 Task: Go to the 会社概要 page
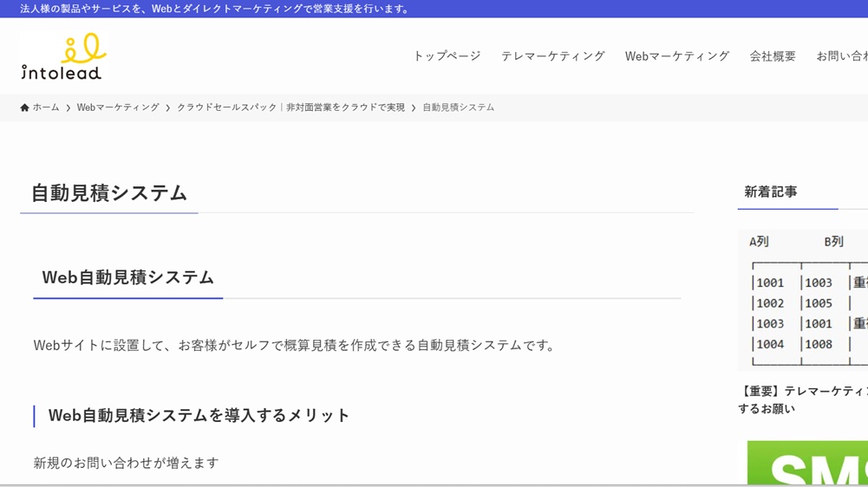[773, 56]
